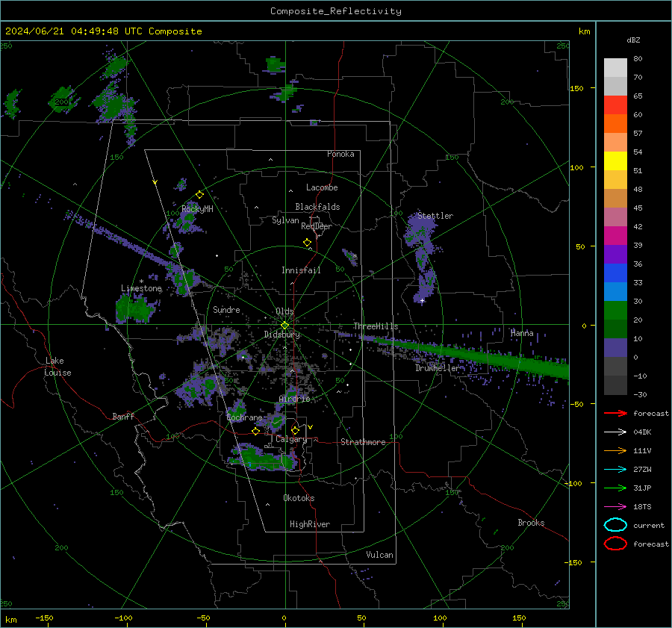Click the red forecast arrow in legend

click(615, 413)
